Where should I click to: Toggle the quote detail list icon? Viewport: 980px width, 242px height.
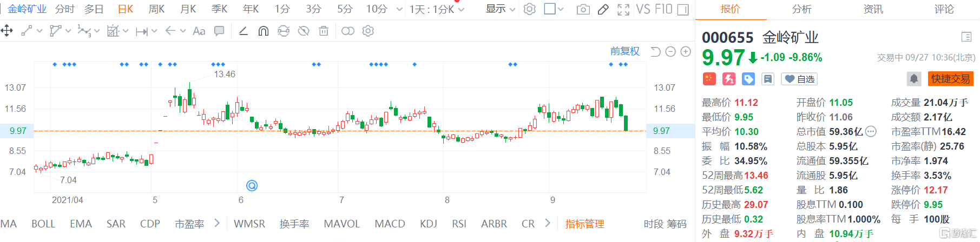coord(966,37)
